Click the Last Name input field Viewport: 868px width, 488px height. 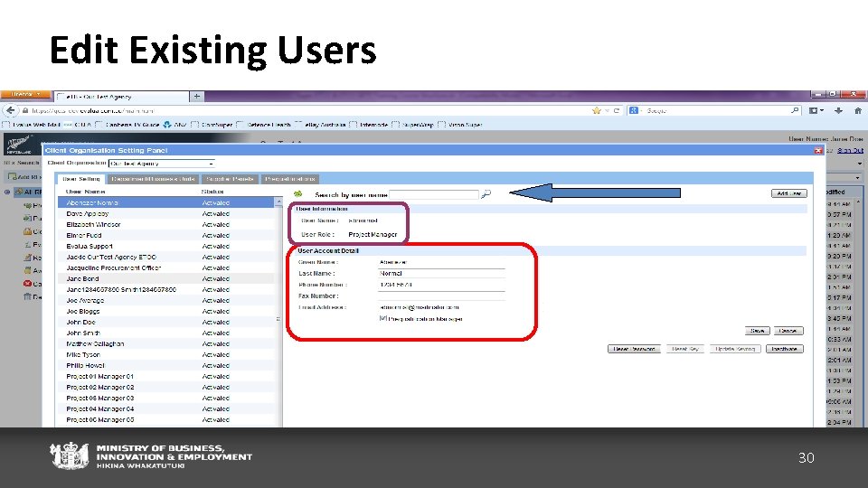click(441, 273)
